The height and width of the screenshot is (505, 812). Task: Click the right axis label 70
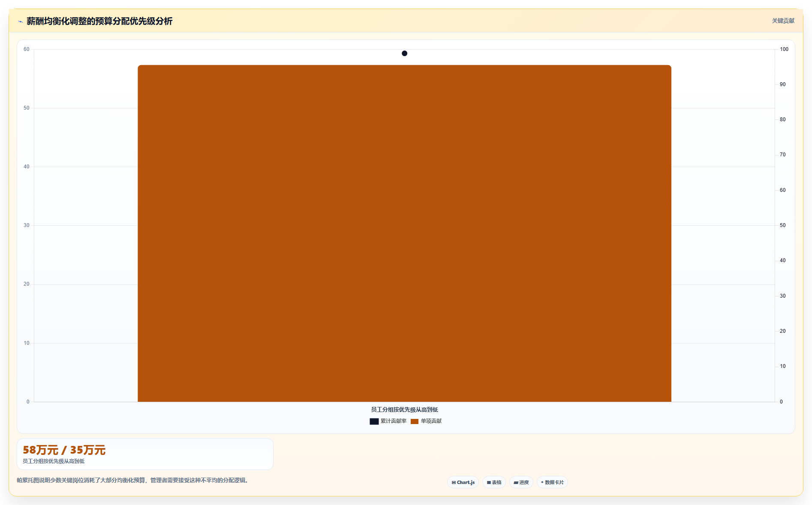coord(783,155)
